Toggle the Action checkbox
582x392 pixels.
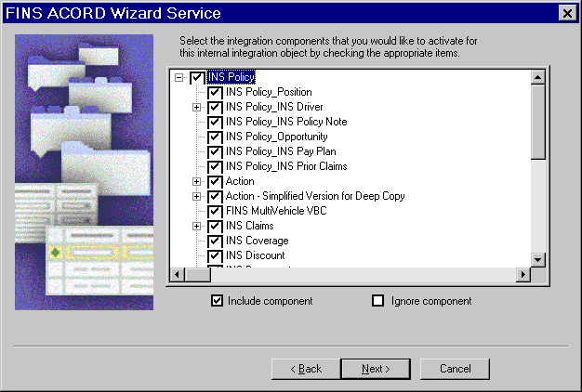[215, 181]
